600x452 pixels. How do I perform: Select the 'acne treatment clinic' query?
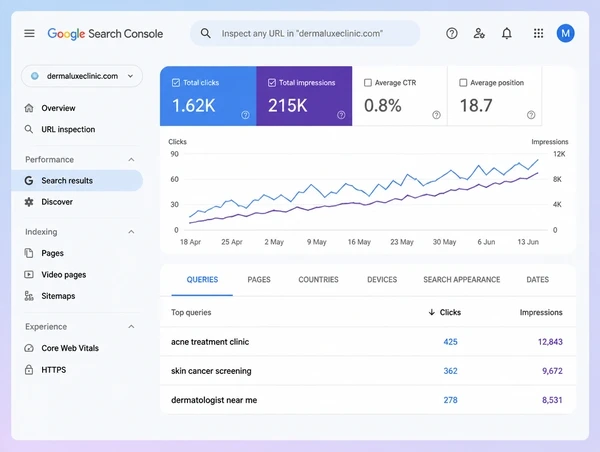[210, 342]
